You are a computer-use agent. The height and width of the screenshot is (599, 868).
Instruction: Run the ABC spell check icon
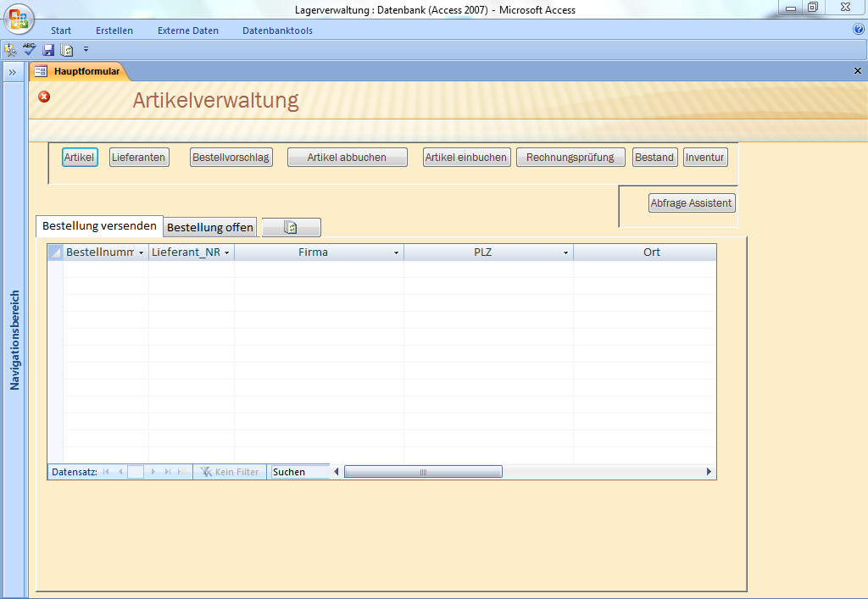30,49
